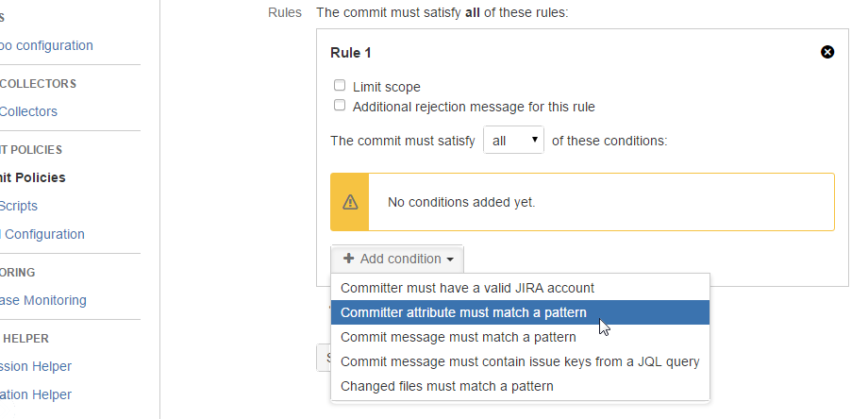Go to Scripts in the sidebar
Screen dimensions: 868x419
(19, 206)
